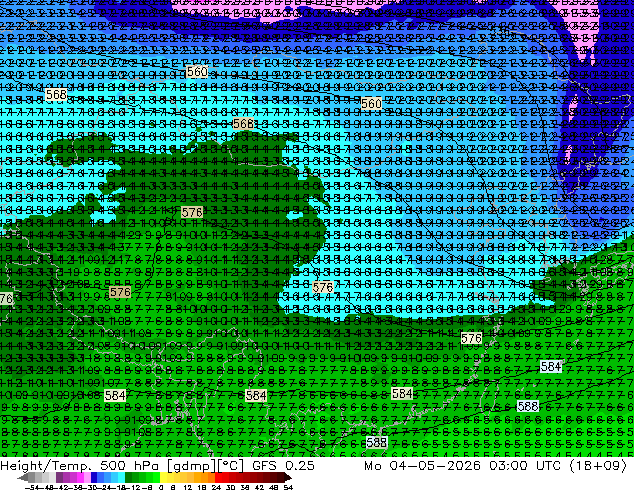Image resolution: width=634 pixels, height=490 pixels.
Task: Select the "500 hPa" level label
Action: point(130,466)
